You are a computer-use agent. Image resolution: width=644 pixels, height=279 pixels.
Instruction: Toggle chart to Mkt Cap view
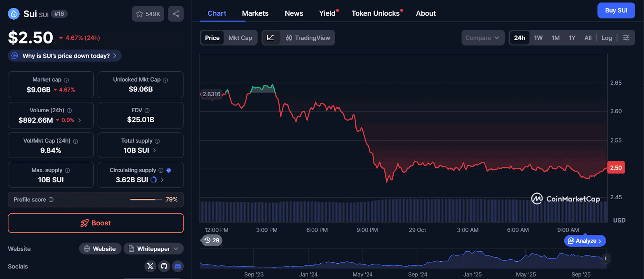coord(240,38)
